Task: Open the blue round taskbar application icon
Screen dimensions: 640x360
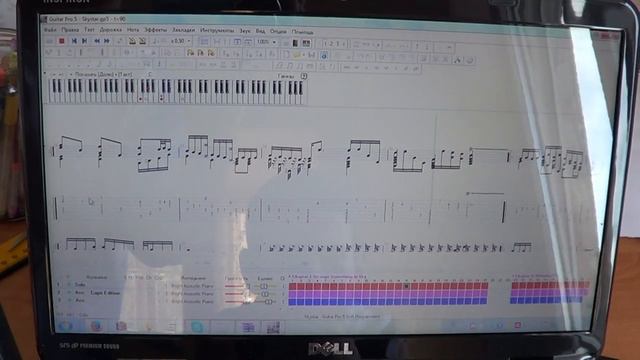Action: click(197, 327)
